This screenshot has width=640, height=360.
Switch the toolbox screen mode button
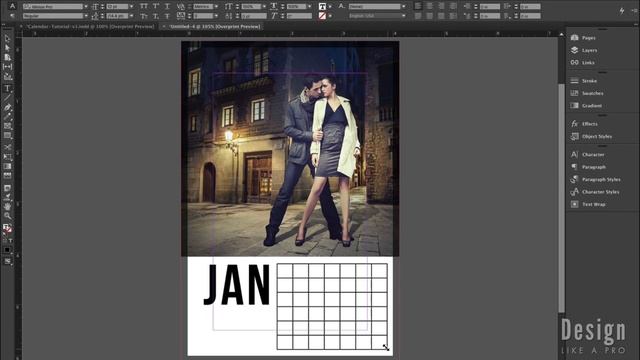[x=7, y=261]
